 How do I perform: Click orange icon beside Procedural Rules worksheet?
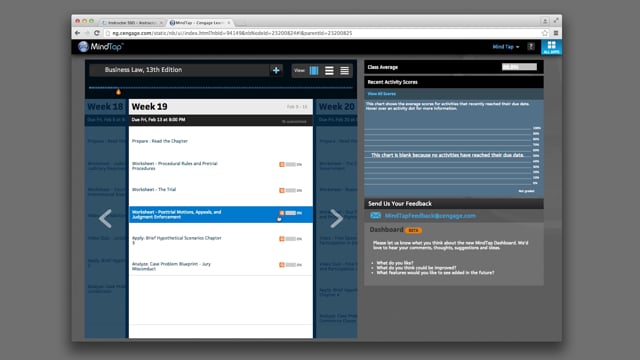pos(282,164)
